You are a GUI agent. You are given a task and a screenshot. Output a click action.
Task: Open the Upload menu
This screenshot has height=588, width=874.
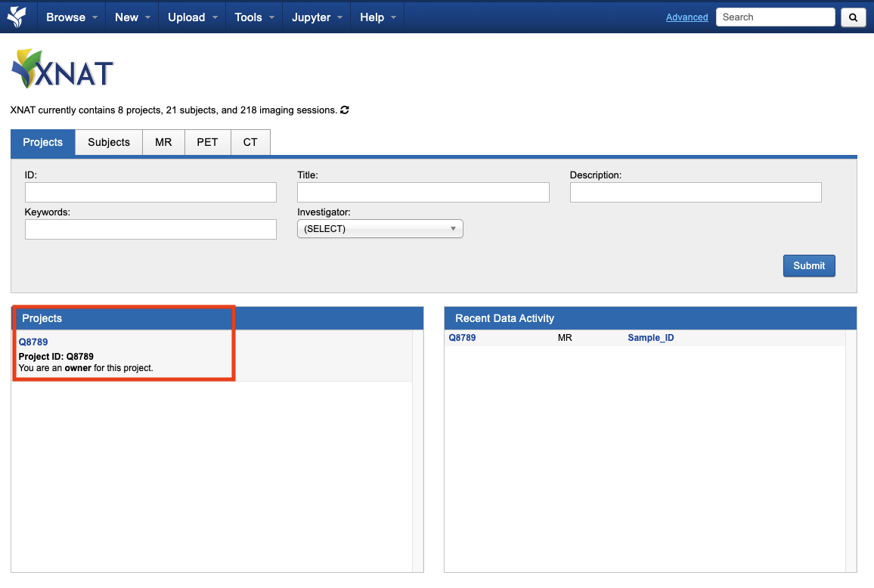(x=192, y=17)
